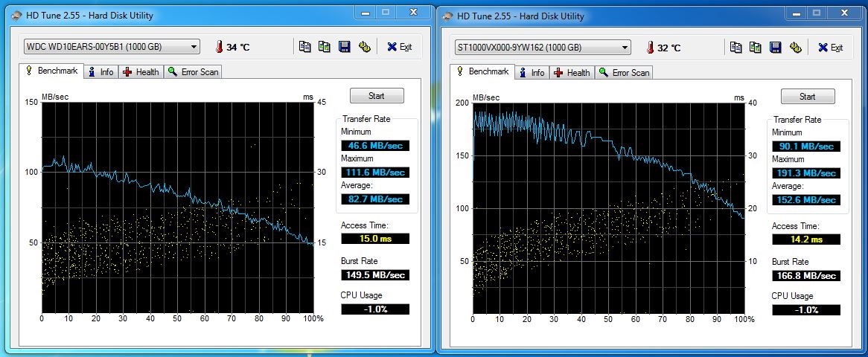Click copy-screenshot icon in ST1000VX000 window
The height and width of the screenshot is (357, 868).
pos(756,48)
